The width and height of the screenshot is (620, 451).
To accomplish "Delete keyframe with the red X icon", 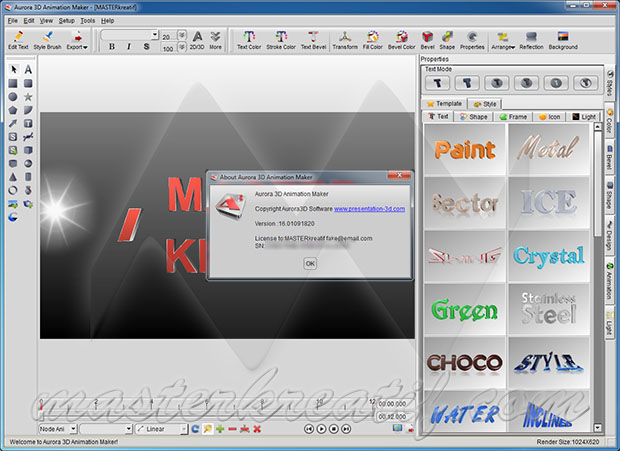I will coord(257,429).
